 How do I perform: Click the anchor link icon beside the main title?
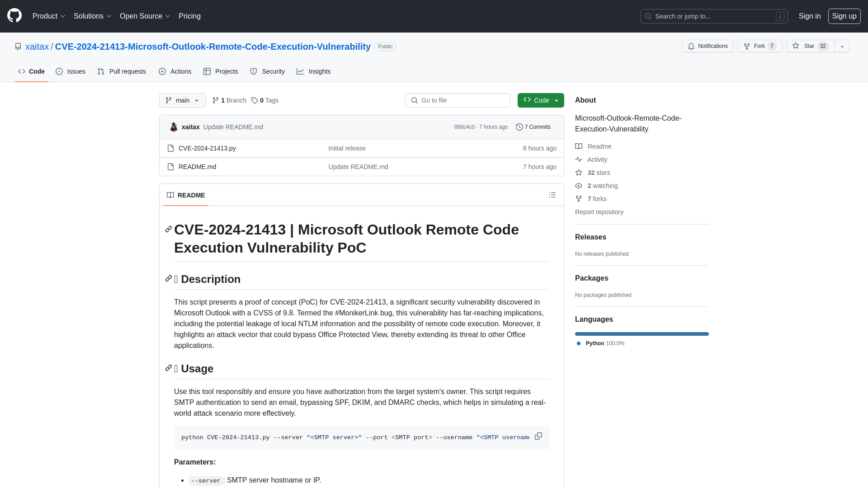[169, 230]
